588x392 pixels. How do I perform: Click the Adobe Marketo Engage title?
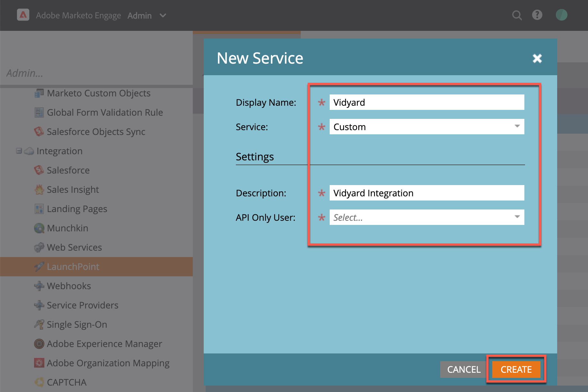pyautogui.click(x=78, y=15)
